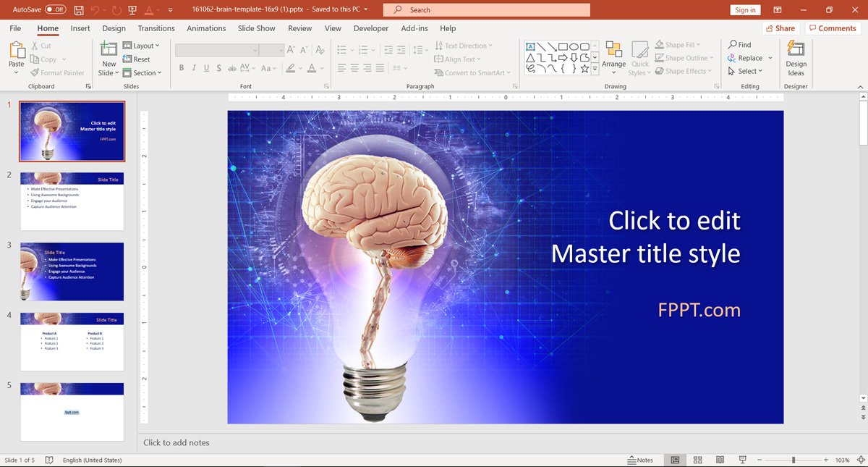
Task: Start Slide Show from status bar icon
Action: tap(742, 460)
